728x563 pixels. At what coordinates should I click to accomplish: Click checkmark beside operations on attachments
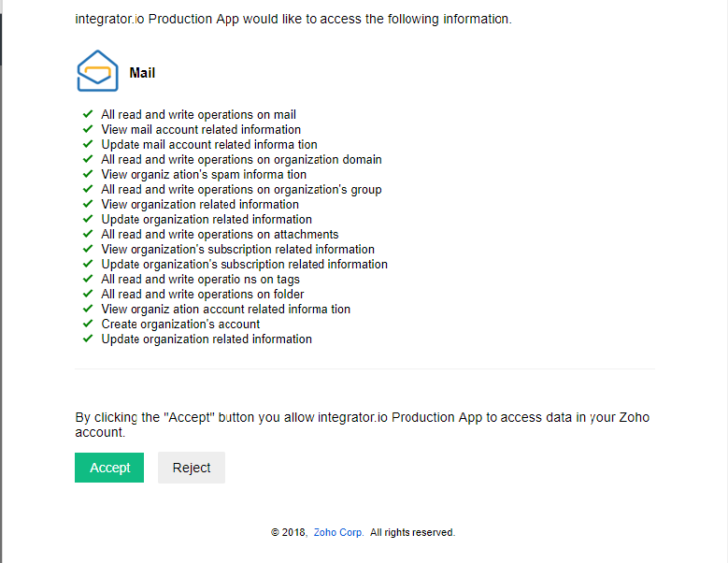coord(88,234)
